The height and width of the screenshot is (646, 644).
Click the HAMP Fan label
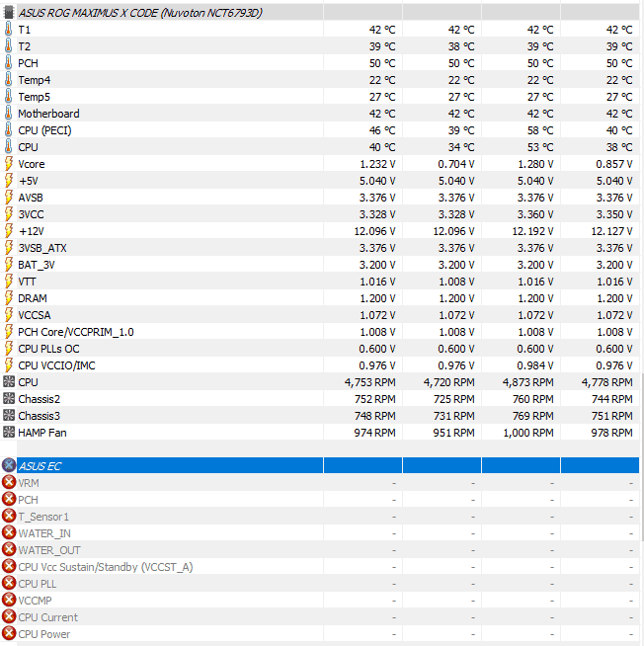tap(42, 433)
